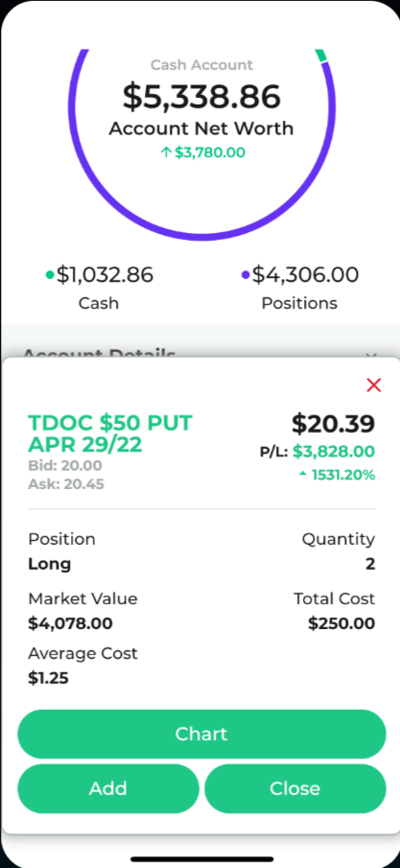Tap the green segment of the ring
This screenshot has width=400, height=868.
point(321,56)
